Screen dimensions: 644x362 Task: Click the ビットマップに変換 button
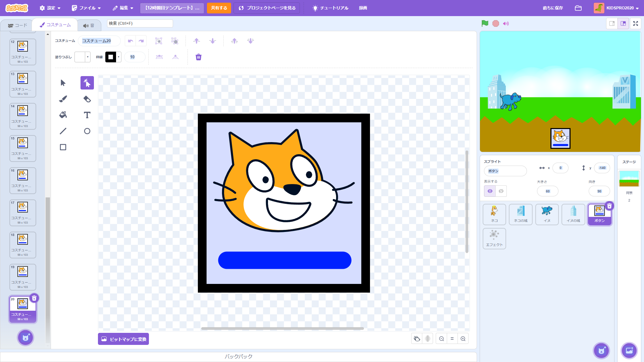(x=123, y=339)
